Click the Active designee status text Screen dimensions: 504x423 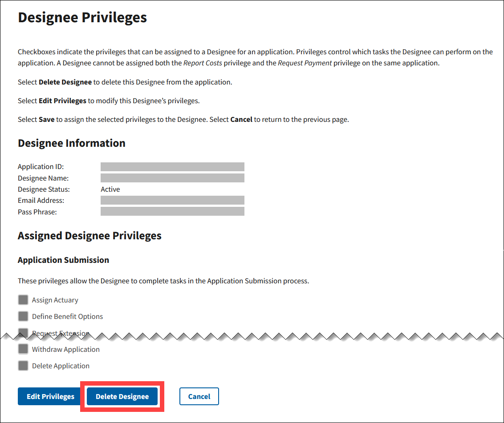coord(110,189)
